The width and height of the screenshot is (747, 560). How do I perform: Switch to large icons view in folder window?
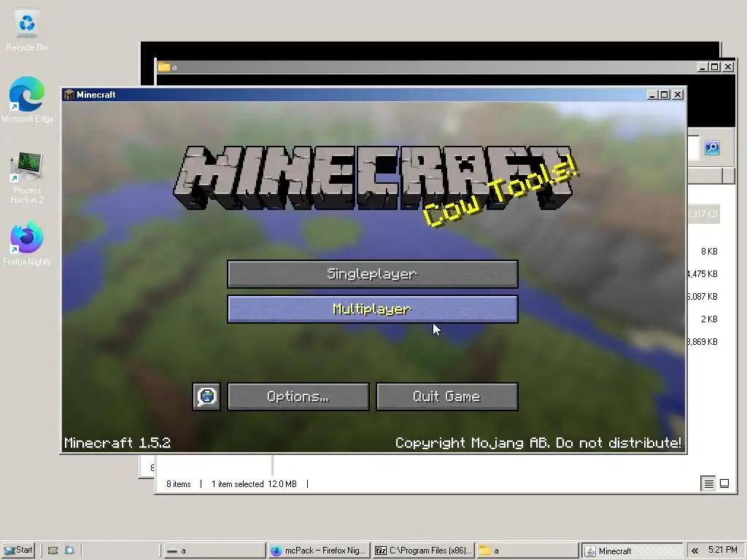tap(724, 484)
